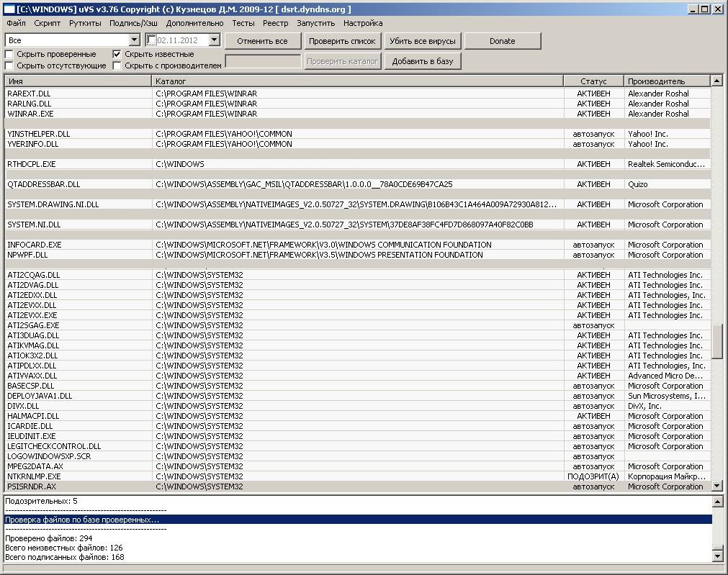
Task: Select the RAREXT.DLL row
Action: (x=357, y=94)
